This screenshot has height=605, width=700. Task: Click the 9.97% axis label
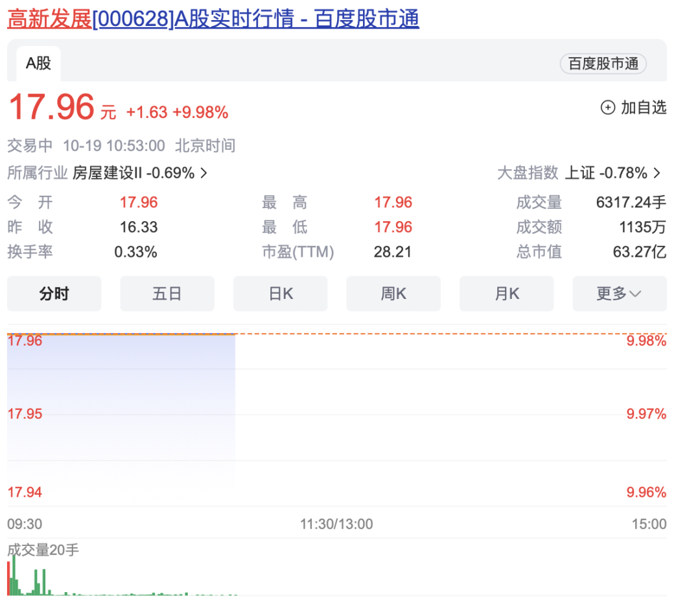coord(646,414)
